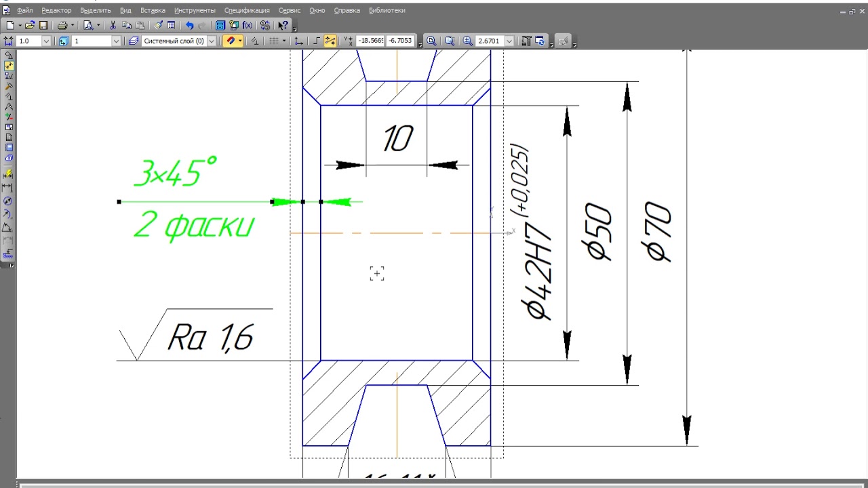Click the Y coordinate field -6.7053
This screenshot has height=488, width=868.
point(400,41)
